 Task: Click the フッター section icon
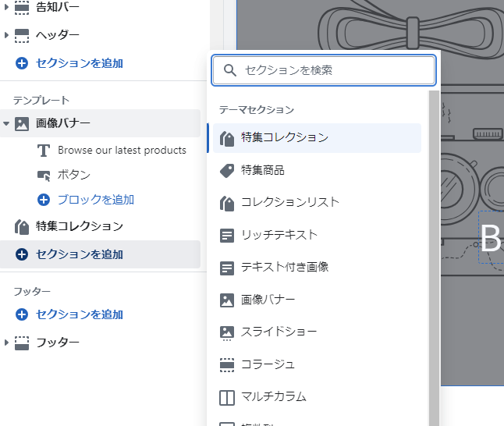coord(22,343)
